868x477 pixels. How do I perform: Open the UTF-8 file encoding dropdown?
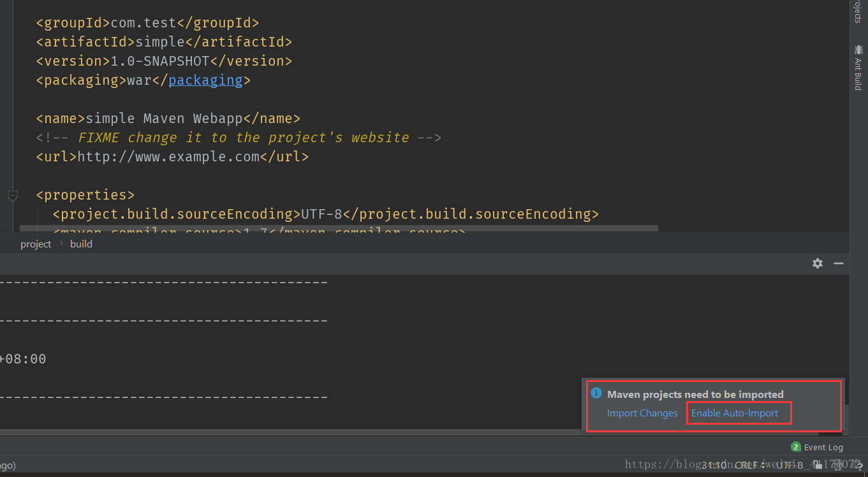790,466
